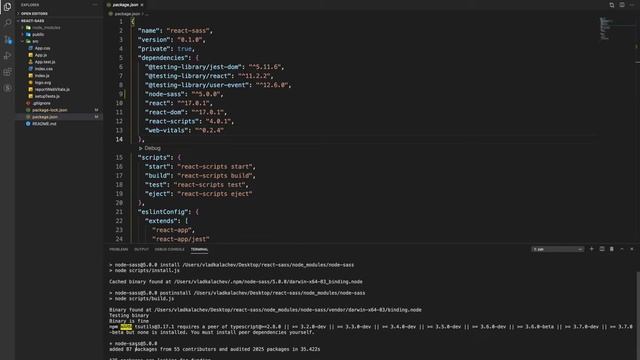The image size is (640, 360).
Task: Open App.js file in explorer
Action: [x=41, y=55]
